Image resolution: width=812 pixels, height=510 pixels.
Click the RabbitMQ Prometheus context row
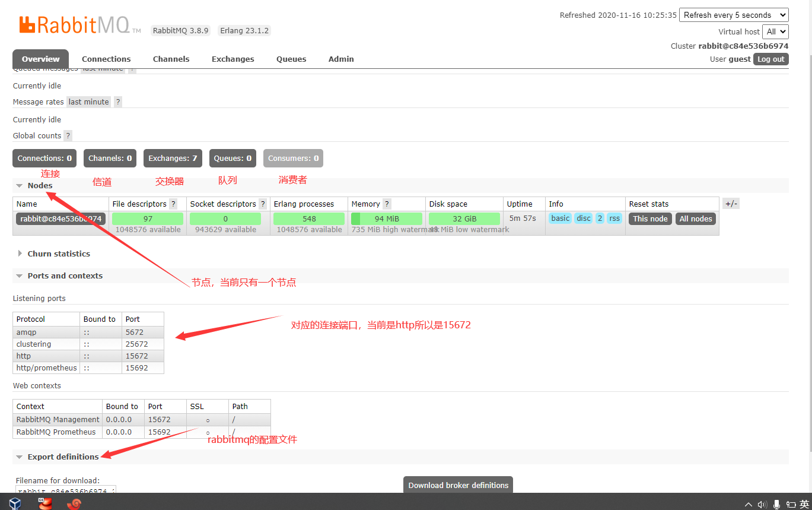pos(142,432)
